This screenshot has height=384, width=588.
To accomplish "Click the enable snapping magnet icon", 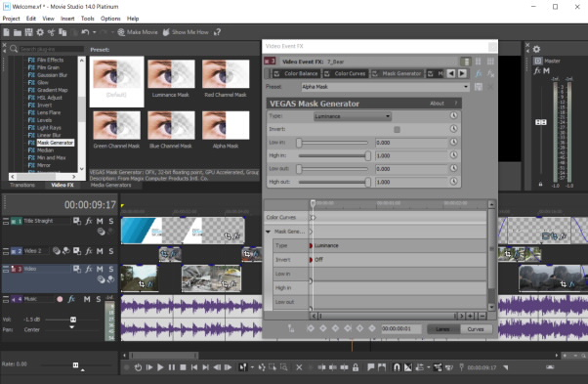I will coord(397,367).
